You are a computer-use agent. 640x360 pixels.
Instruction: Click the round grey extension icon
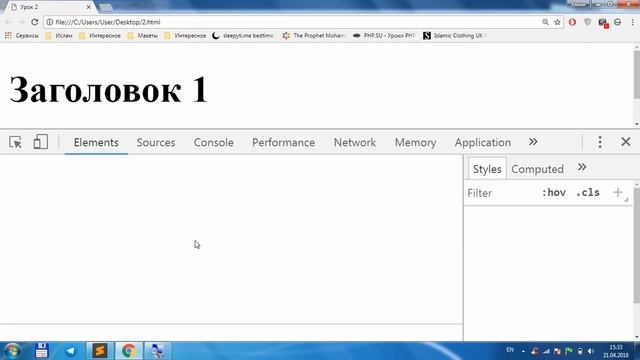(618, 22)
